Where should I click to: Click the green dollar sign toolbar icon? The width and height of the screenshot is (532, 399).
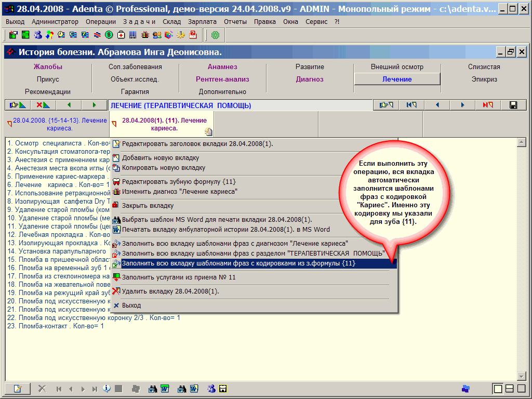click(109, 35)
